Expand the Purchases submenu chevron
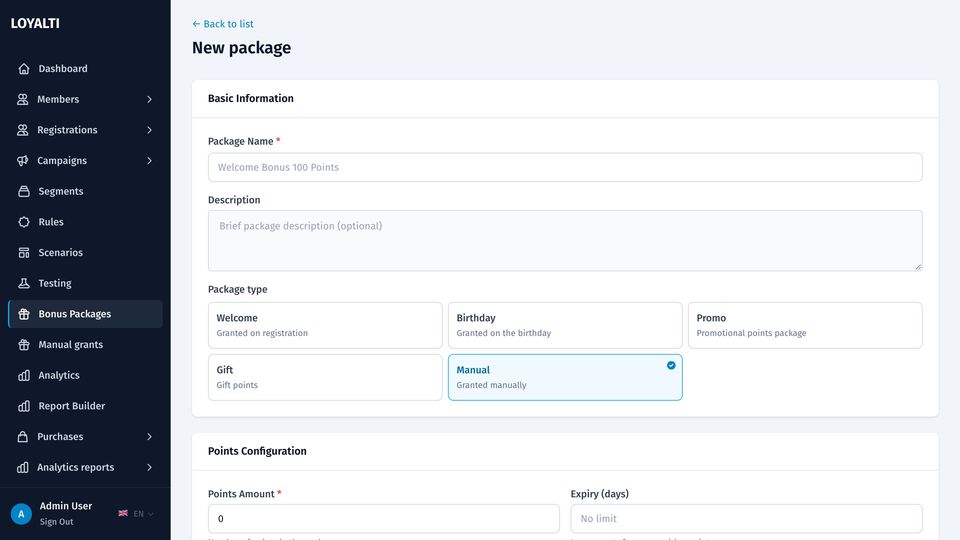960x540 pixels. click(x=149, y=437)
